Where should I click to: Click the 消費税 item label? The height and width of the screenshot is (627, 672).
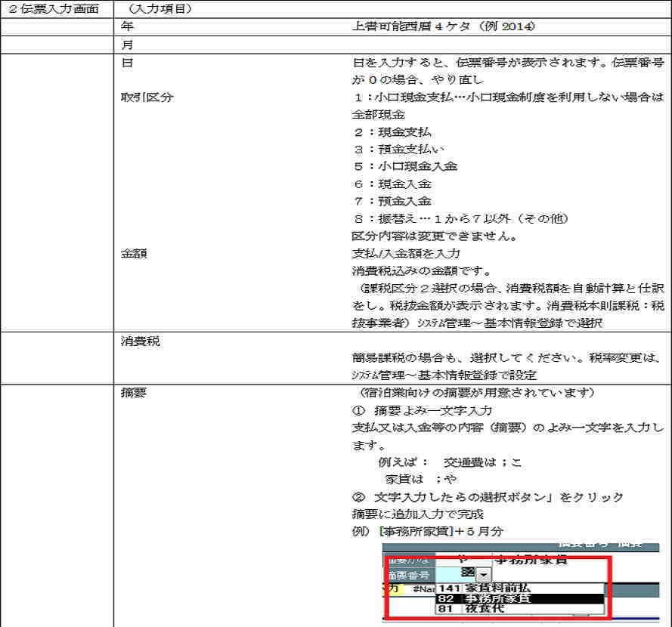pos(140,341)
